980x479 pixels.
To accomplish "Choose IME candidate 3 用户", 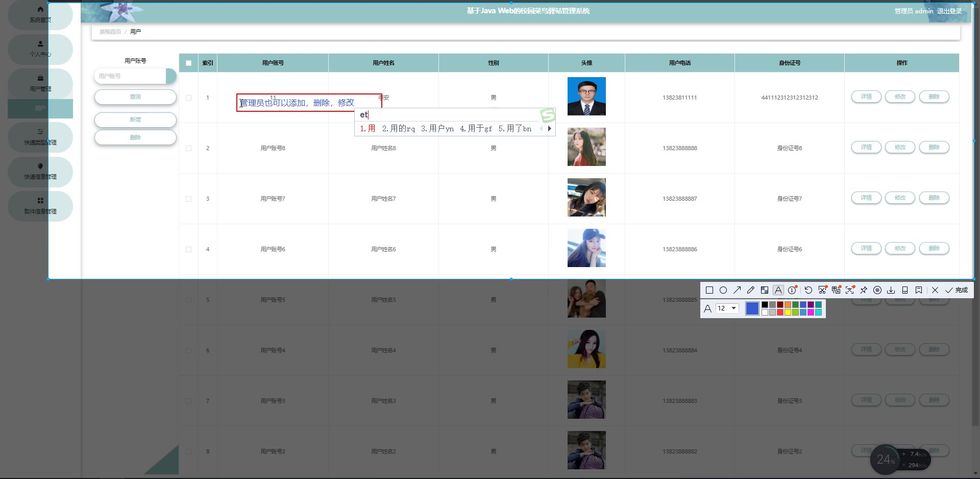I will (437, 129).
